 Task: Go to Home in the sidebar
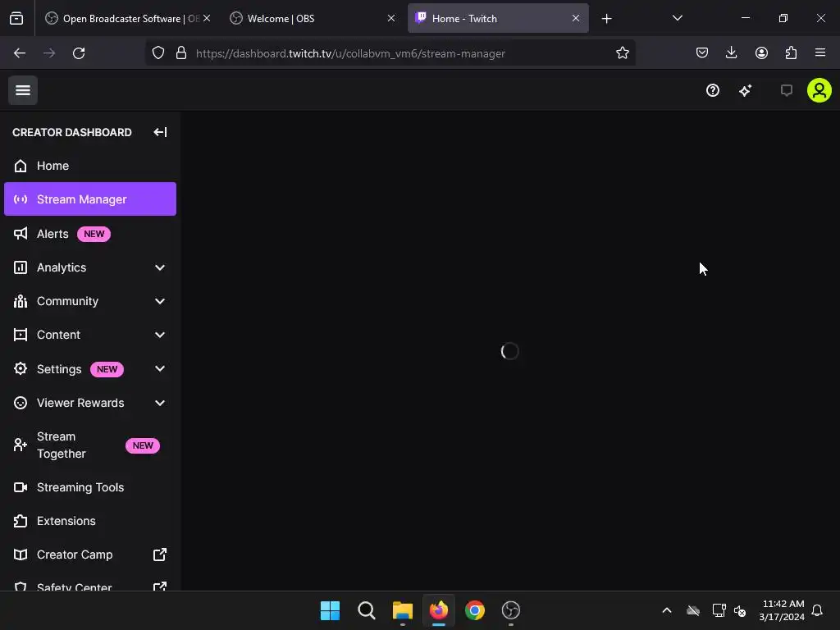[x=90, y=166]
